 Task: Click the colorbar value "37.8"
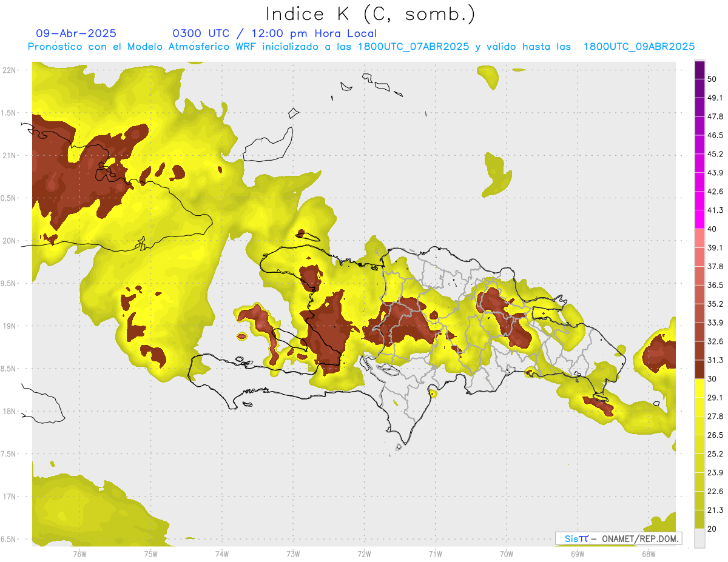point(715,266)
